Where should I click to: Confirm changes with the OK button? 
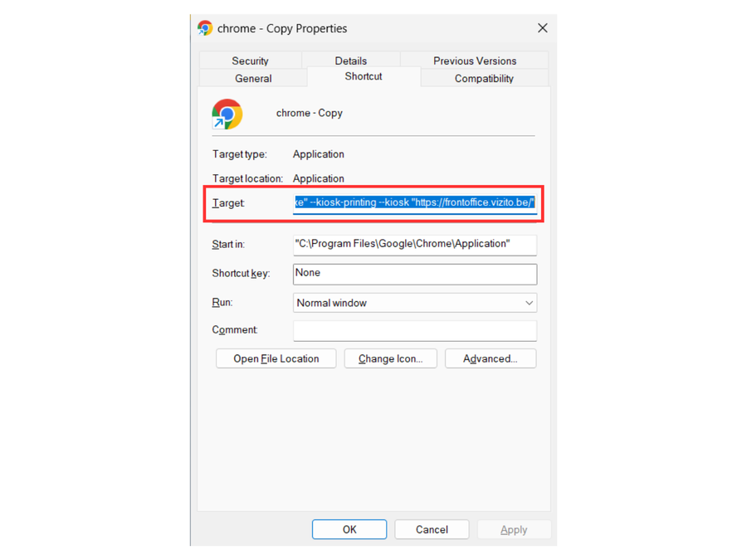click(349, 529)
